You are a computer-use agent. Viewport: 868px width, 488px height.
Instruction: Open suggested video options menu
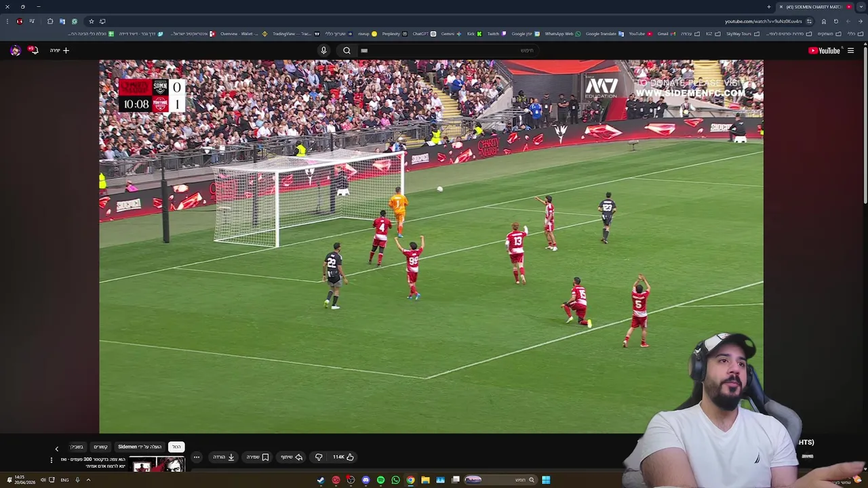point(51,460)
